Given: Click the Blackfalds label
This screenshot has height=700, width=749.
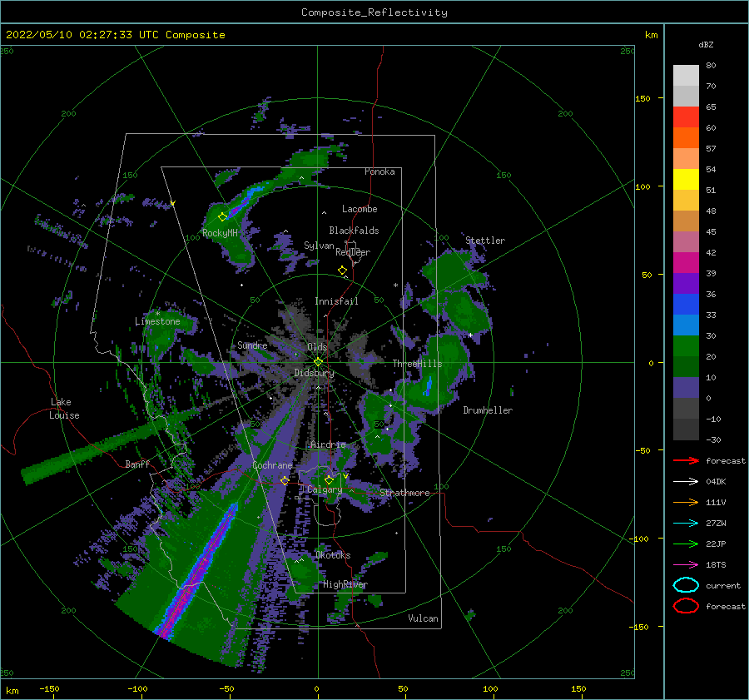Looking at the screenshot, I should 354,231.
